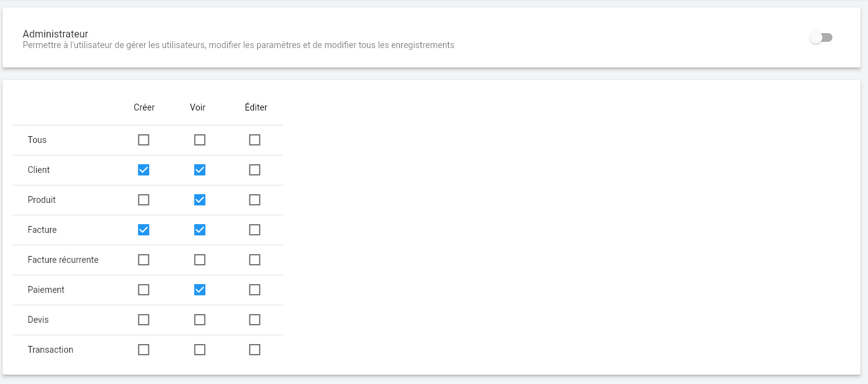This screenshot has height=384, width=868.
Task: Disable the Administrateur toggle switch
Action: click(x=821, y=37)
